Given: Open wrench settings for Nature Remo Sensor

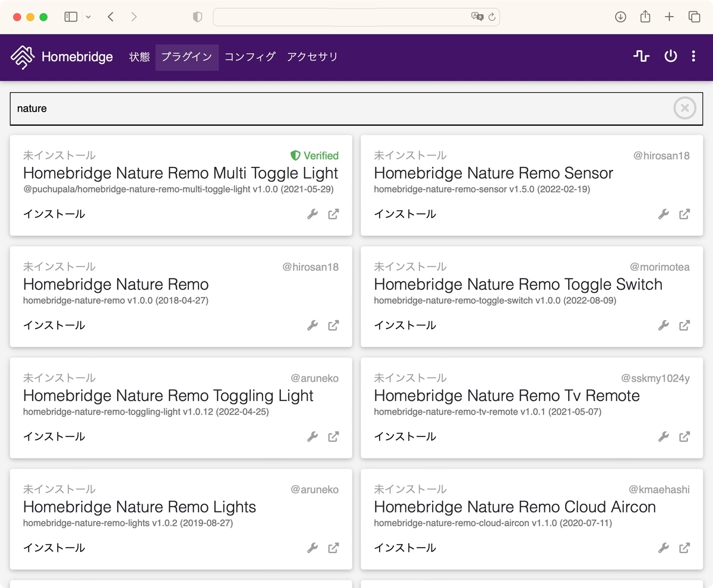Looking at the screenshot, I should (664, 214).
